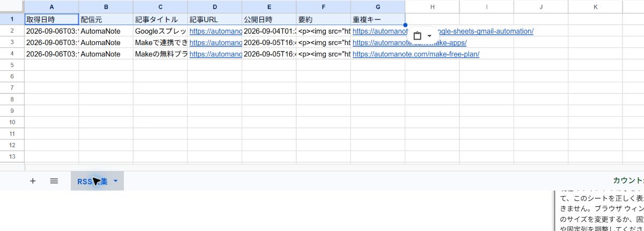Image resolution: width=644 pixels, height=231 pixels.
Task: Select the summary cell in row 3
Action: coord(324,42)
